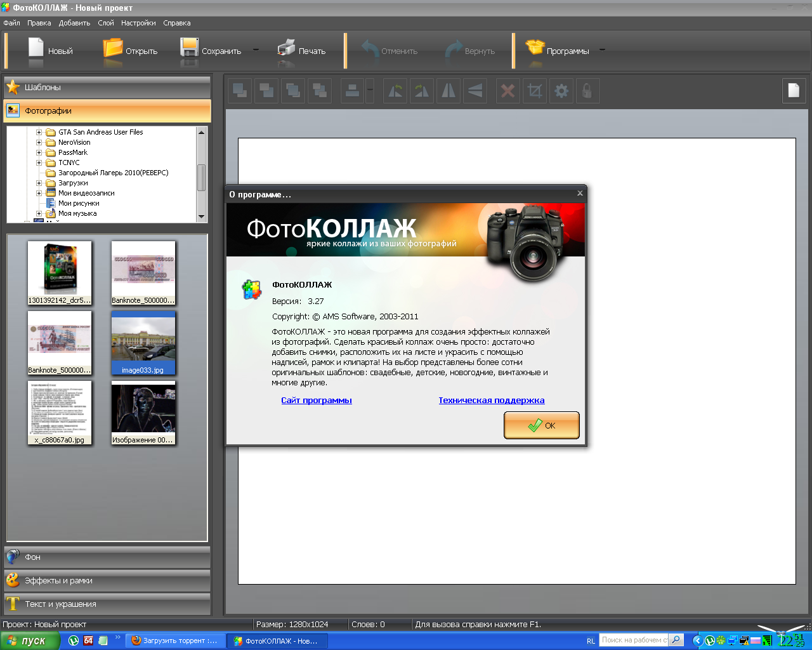Open the Справка menu

[x=176, y=23]
